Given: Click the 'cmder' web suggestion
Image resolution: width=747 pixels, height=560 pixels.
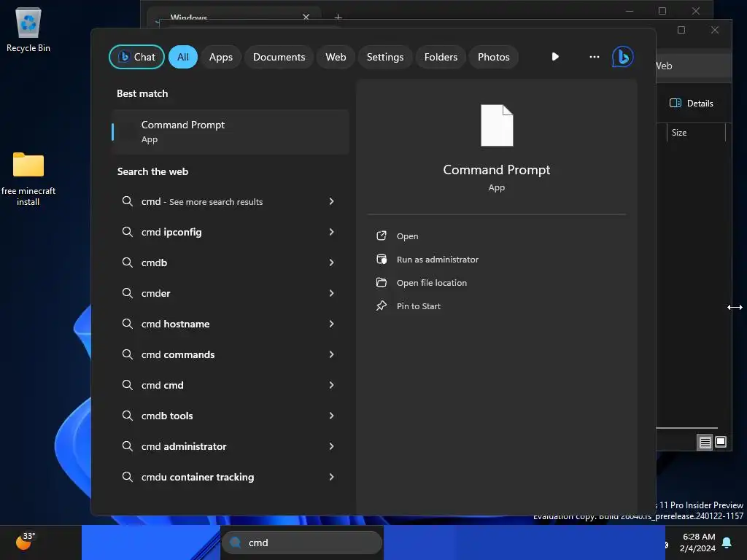Looking at the screenshot, I should click(231, 293).
